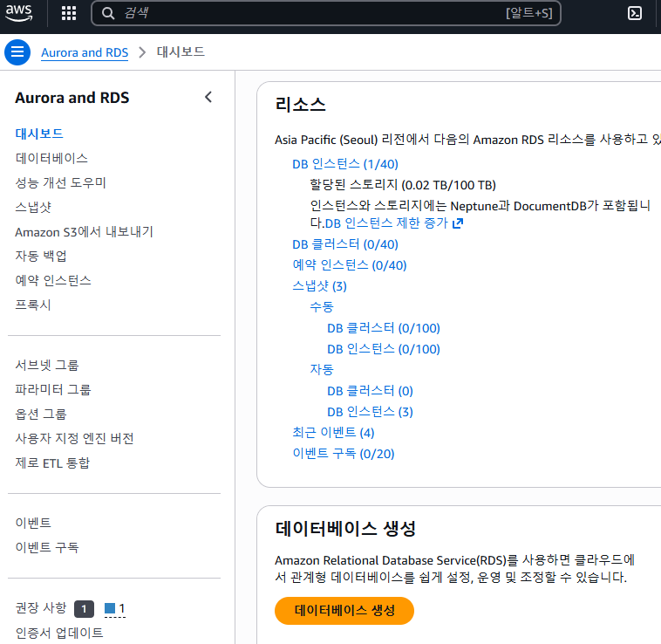The width and height of the screenshot is (661, 644).
Task: Open 이벤트 구독 (0/20) resource link
Action: click(x=344, y=454)
